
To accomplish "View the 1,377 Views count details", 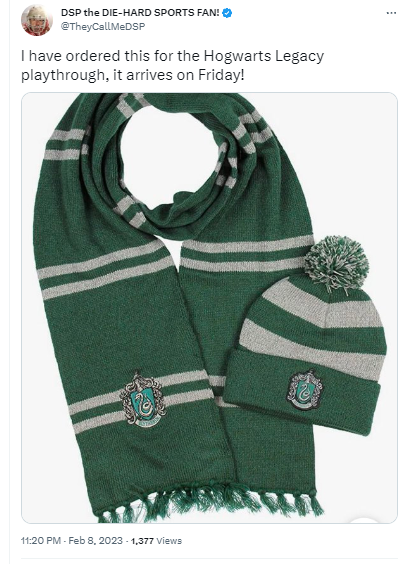I will (x=156, y=541).
